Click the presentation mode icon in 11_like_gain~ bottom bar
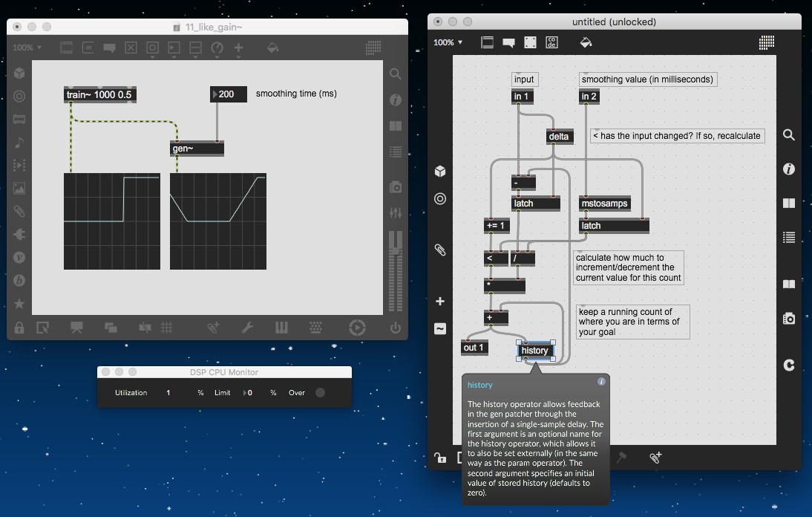The image size is (812, 517). (x=76, y=328)
